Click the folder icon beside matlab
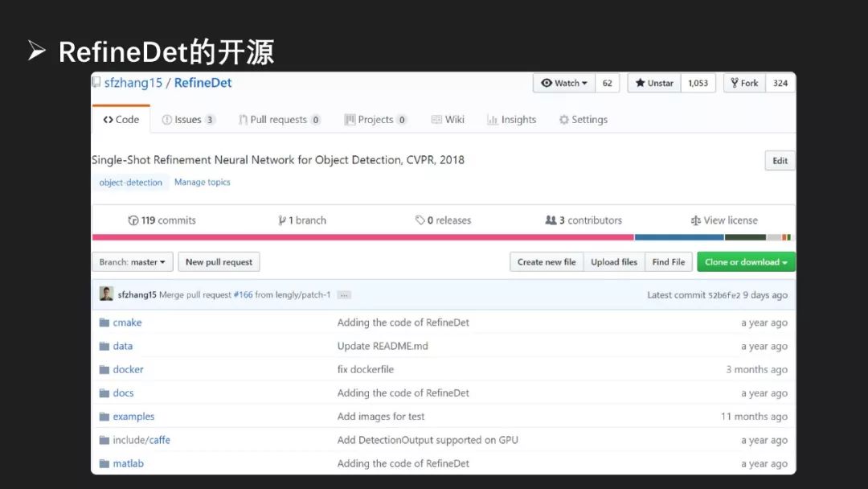Screen dimensions: 868x489 (x=104, y=463)
